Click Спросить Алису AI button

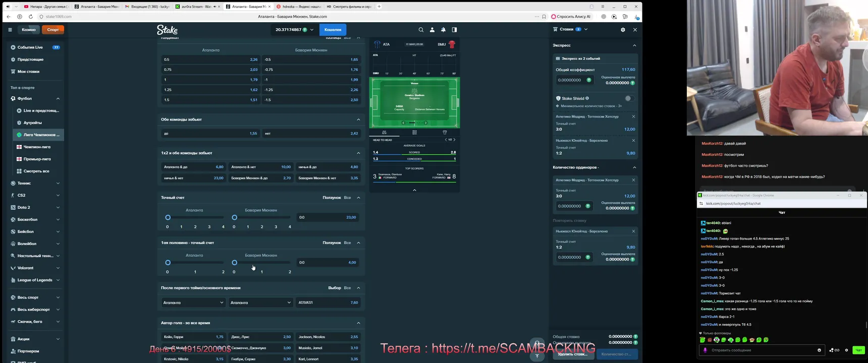571,17
